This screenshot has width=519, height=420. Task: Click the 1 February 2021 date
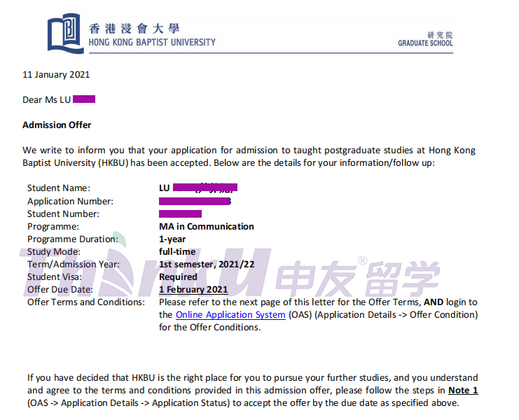[x=193, y=289]
